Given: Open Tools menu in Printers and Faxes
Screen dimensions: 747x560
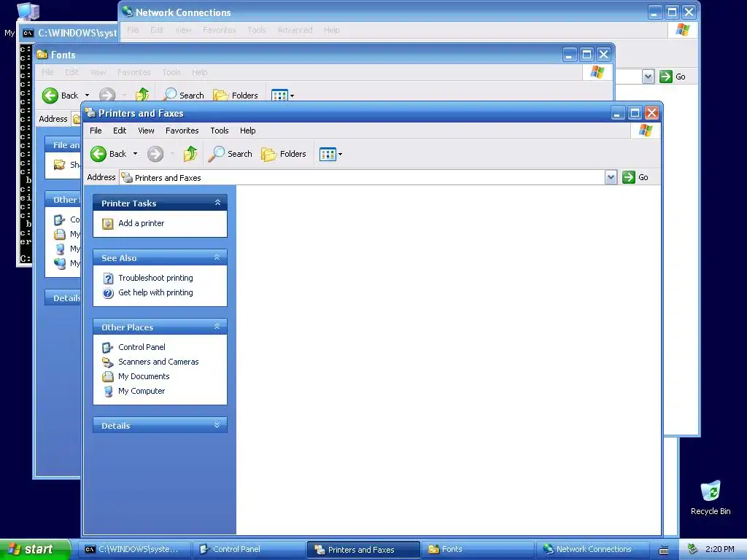Looking at the screenshot, I should 220,131.
